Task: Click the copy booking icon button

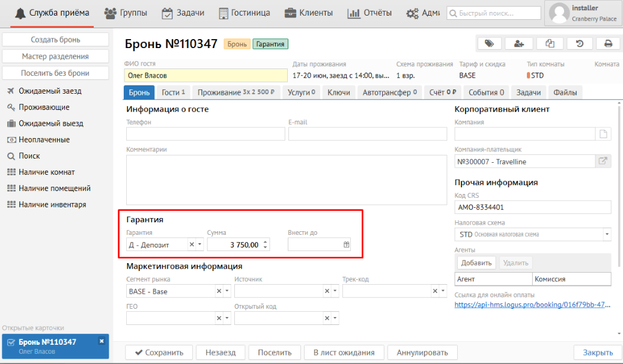Action: point(549,43)
